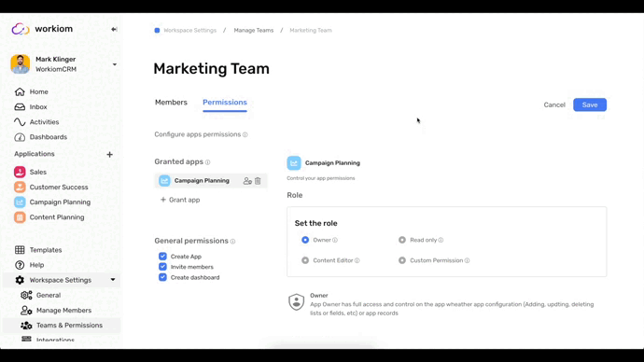
Task: Select the Owner role radio button
Action: pyautogui.click(x=305, y=240)
